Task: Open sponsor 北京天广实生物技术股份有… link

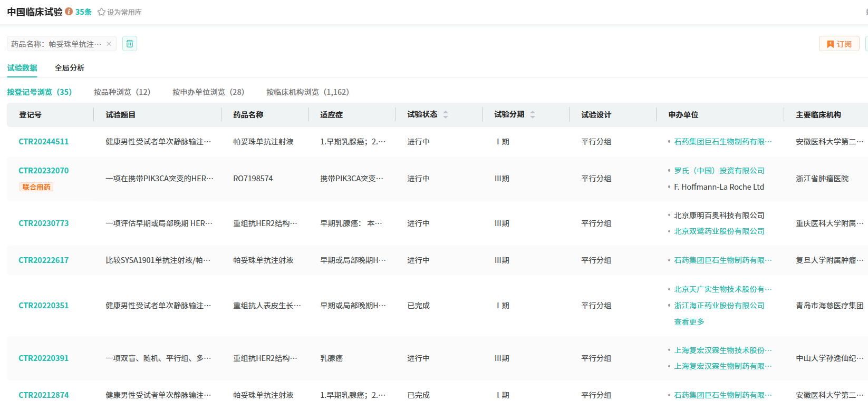Action: tap(723, 289)
